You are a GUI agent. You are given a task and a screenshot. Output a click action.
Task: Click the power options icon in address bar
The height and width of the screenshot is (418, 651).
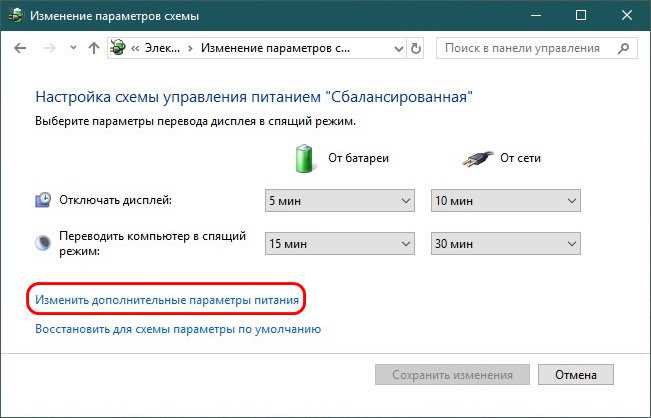118,48
